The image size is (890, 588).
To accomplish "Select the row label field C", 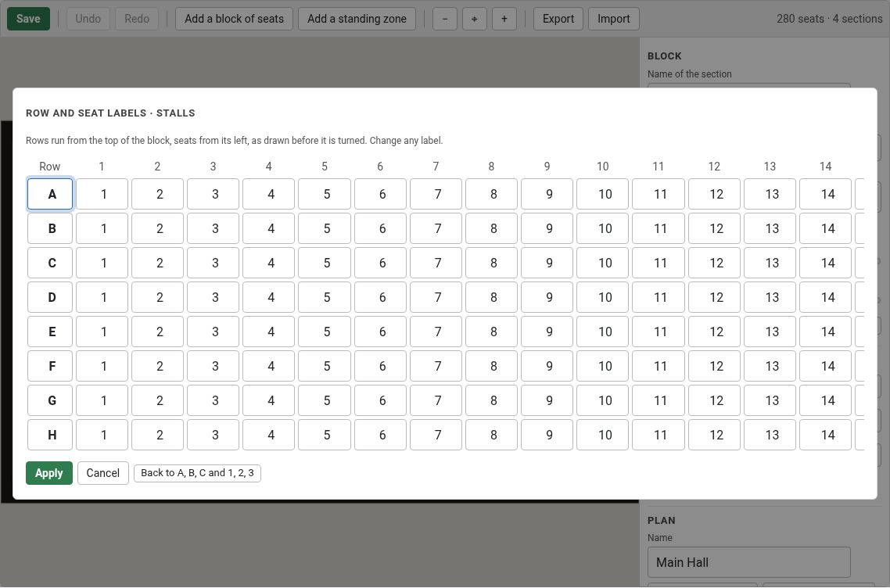I will pyautogui.click(x=50, y=263).
